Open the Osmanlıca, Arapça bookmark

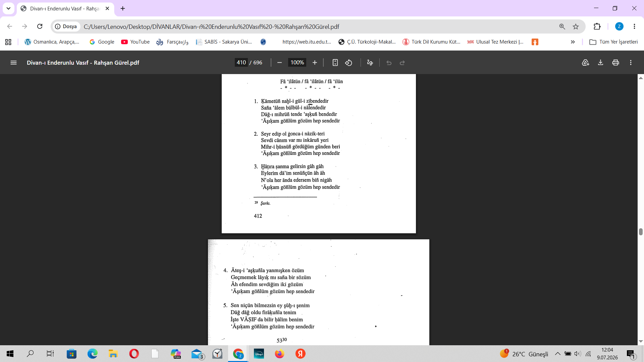[52, 42]
